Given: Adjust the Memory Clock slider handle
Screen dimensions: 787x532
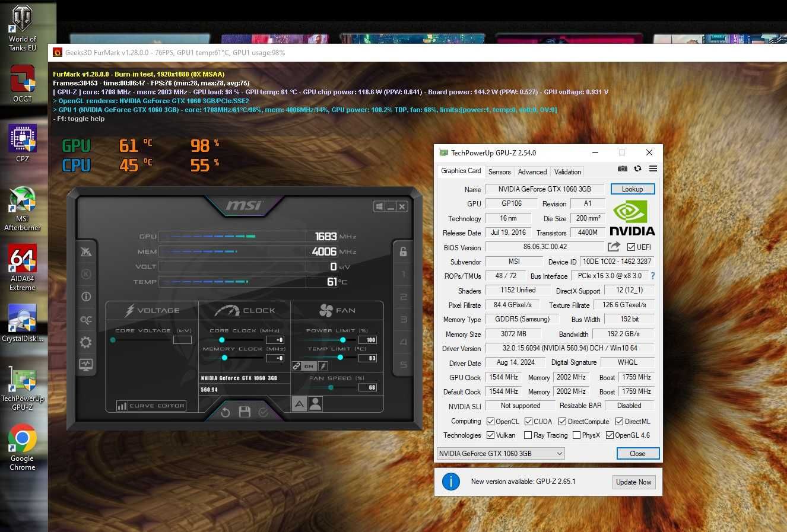Looking at the screenshot, I should pyautogui.click(x=224, y=358).
